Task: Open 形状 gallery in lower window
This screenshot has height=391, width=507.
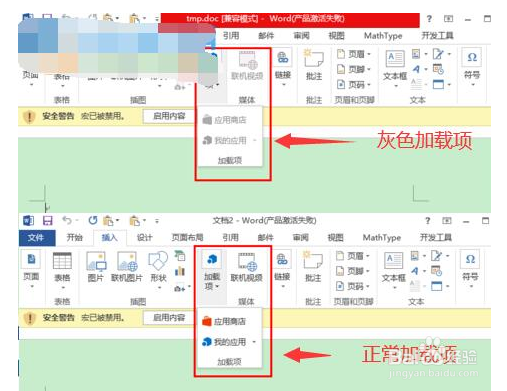Action: pyautogui.click(x=158, y=270)
